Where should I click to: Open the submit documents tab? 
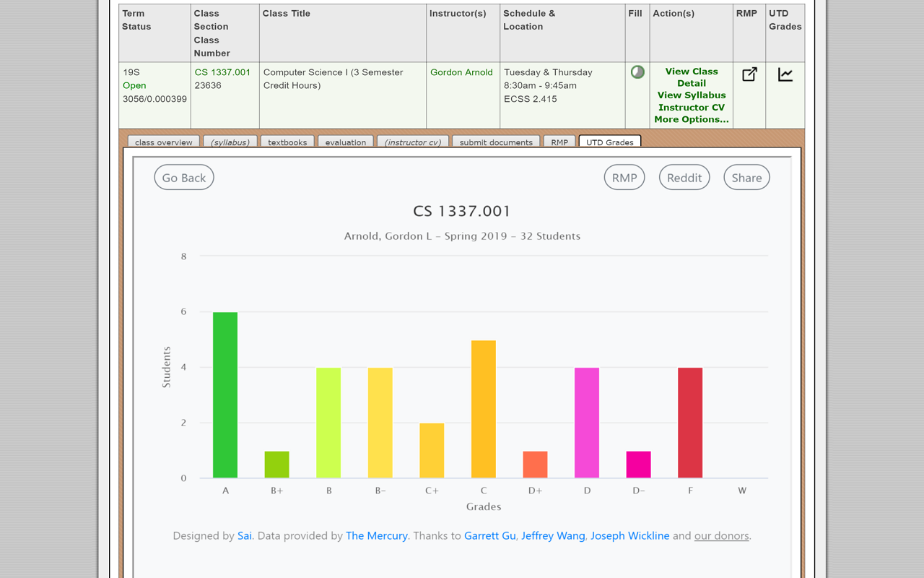click(496, 142)
